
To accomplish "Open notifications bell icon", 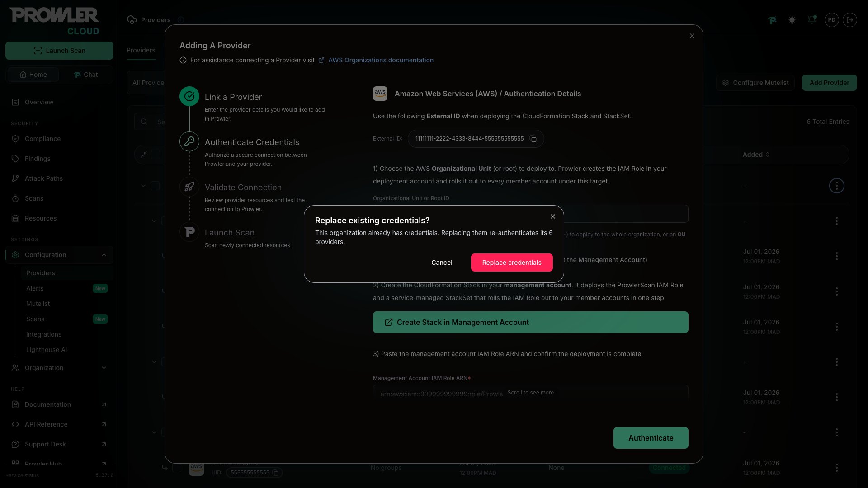I will coord(812,20).
